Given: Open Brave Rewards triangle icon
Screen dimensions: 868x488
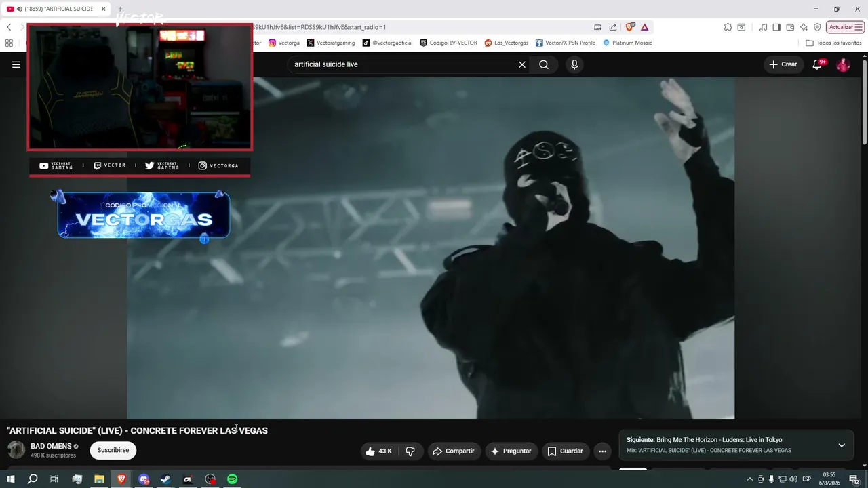Looking at the screenshot, I should (645, 27).
